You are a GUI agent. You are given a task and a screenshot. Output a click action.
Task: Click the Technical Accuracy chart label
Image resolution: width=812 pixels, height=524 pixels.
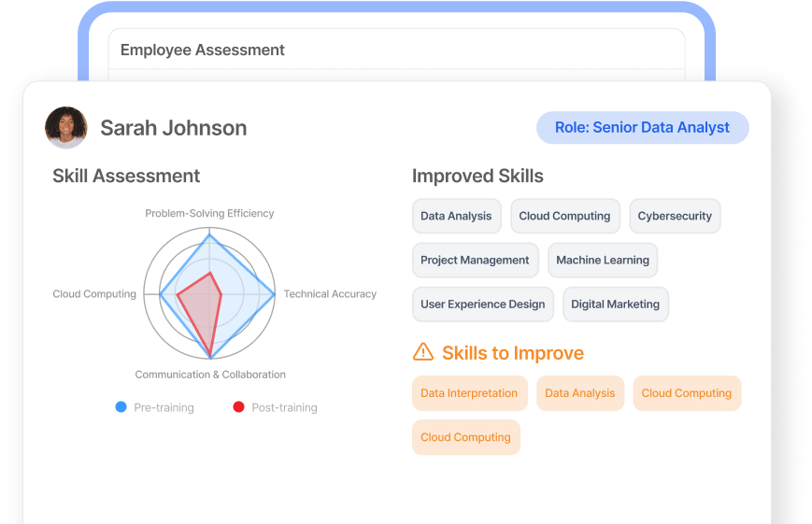pos(330,294)
